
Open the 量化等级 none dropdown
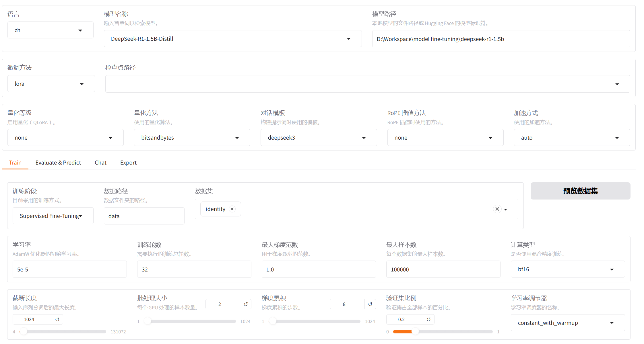[x=65, y=138]
